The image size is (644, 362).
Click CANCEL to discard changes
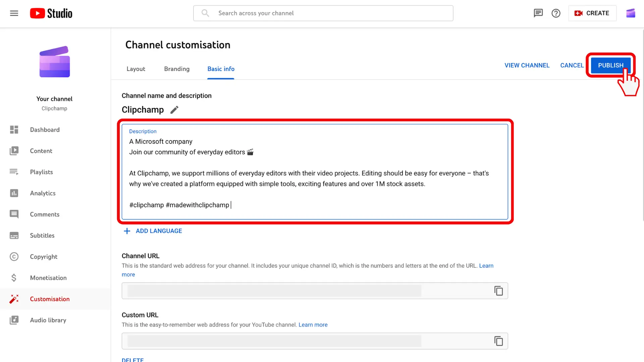click(x=572, y=65)
